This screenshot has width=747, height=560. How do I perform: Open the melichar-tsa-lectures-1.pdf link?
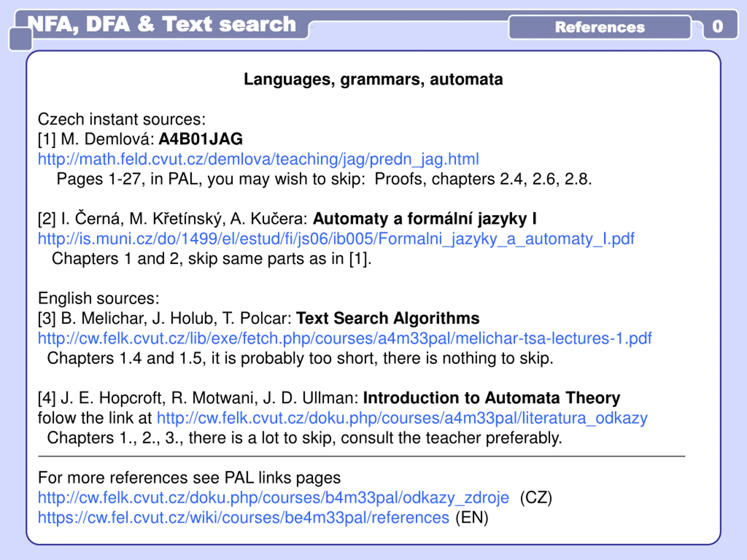(345, 338)
